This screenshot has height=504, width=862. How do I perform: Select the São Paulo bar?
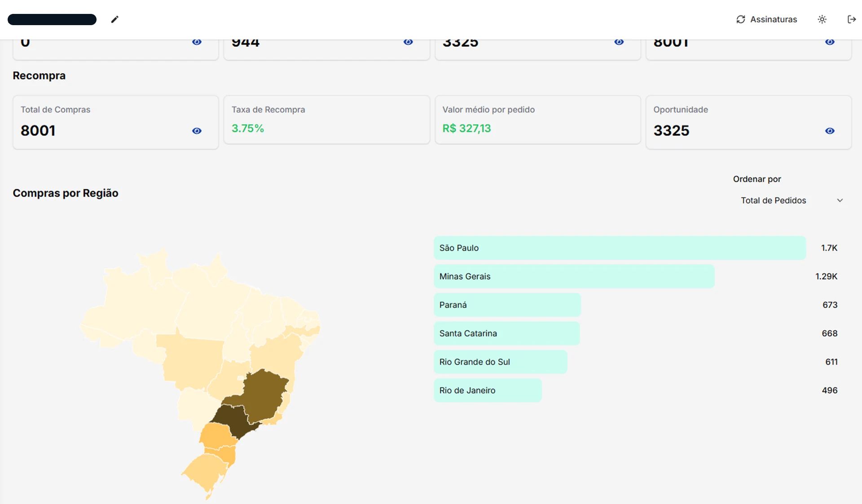click(620, 248)
